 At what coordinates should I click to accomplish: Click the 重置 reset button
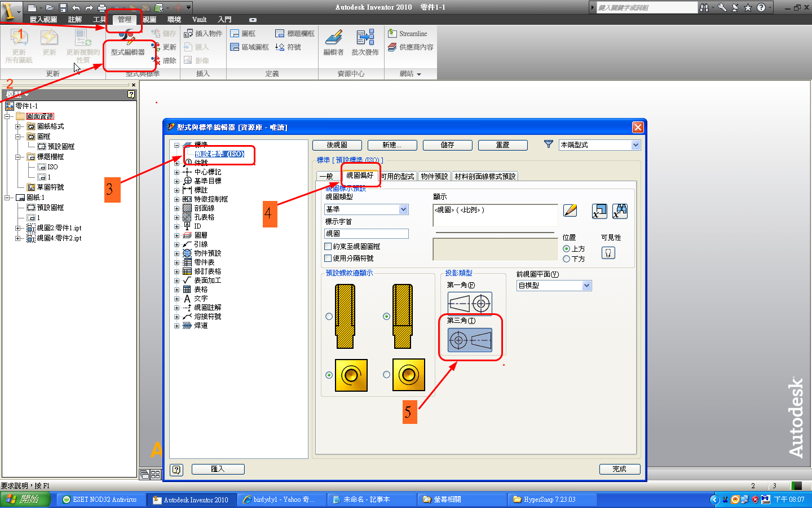point(502,145)
